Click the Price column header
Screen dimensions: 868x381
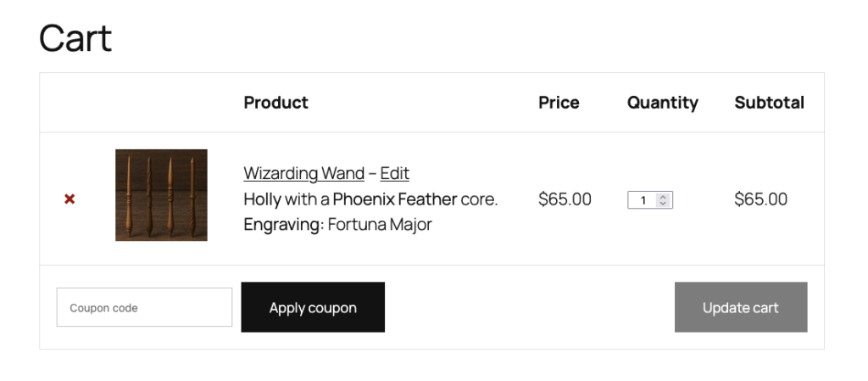[x=559, y=103]
